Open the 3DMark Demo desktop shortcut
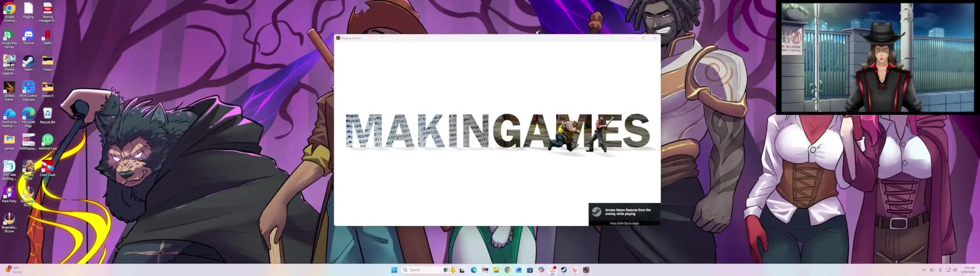This screenshot has width=980, height=276. (9, 91)
